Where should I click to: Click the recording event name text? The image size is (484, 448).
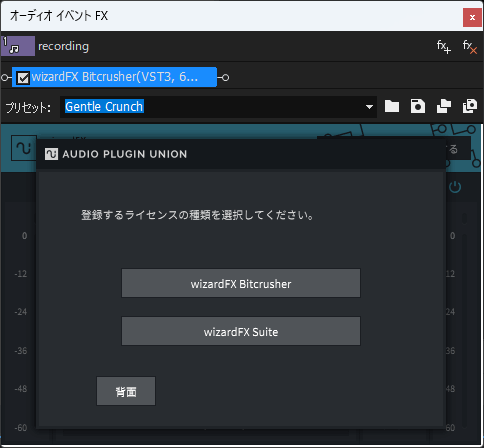coord(63,46)
